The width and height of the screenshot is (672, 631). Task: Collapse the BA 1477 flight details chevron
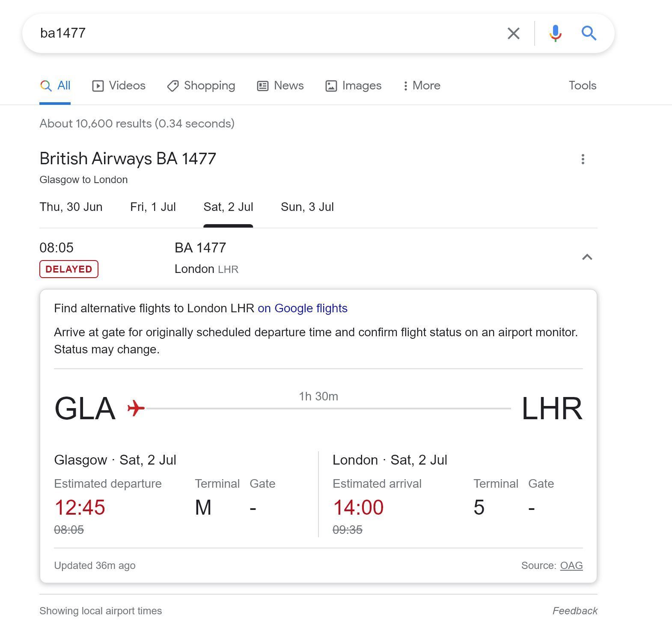[587, 257]
